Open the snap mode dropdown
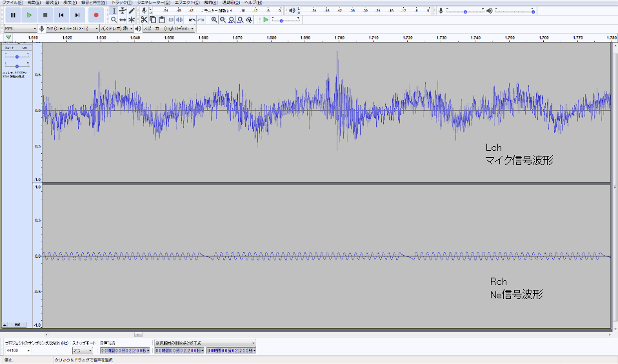Image resolution: width=618 pixels, height=364 pixels. [83, 350]
